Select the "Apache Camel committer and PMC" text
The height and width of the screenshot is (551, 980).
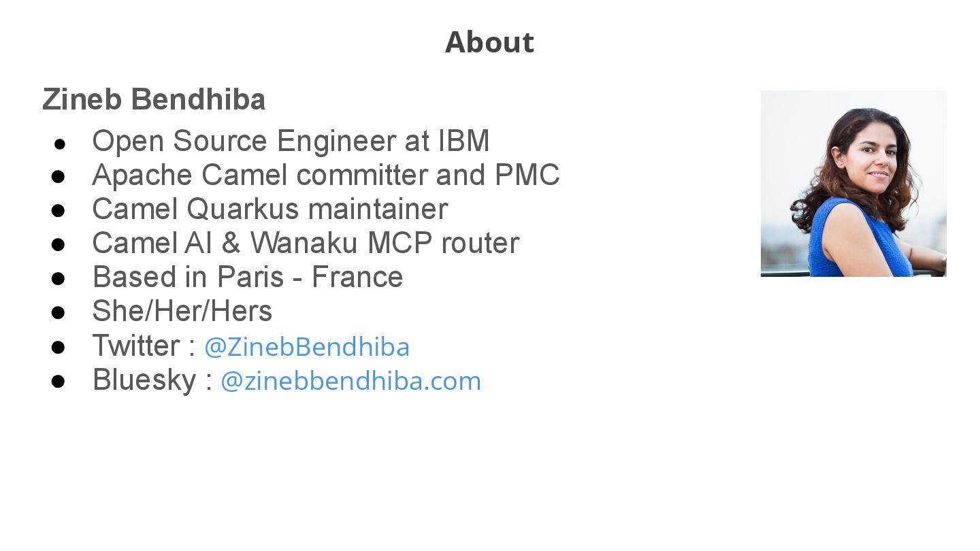[x=326, y=176]
